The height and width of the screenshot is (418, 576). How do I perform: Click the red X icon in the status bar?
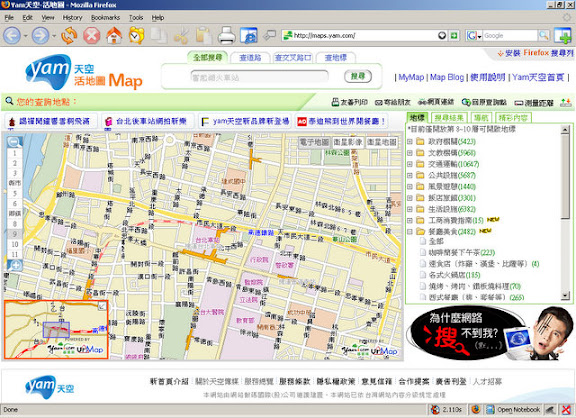566,409
